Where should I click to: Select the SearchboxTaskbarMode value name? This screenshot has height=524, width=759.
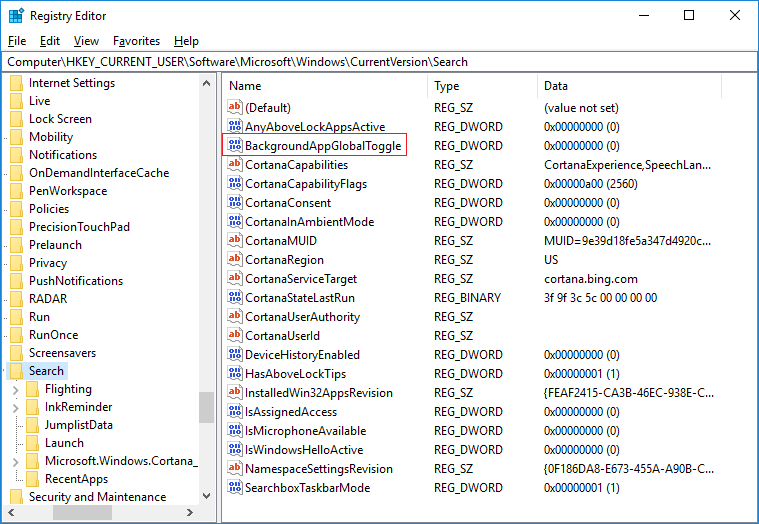click(x=307, y=488)
